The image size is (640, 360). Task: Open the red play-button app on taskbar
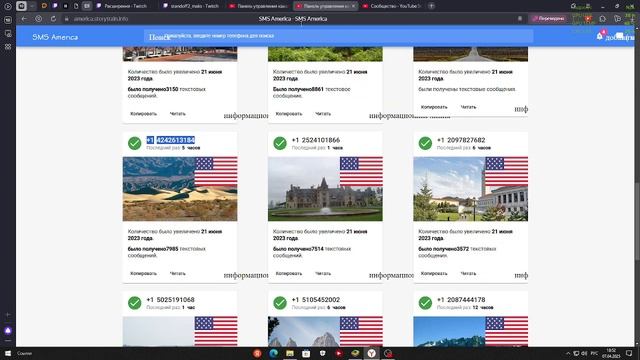[x=339, y=353]
